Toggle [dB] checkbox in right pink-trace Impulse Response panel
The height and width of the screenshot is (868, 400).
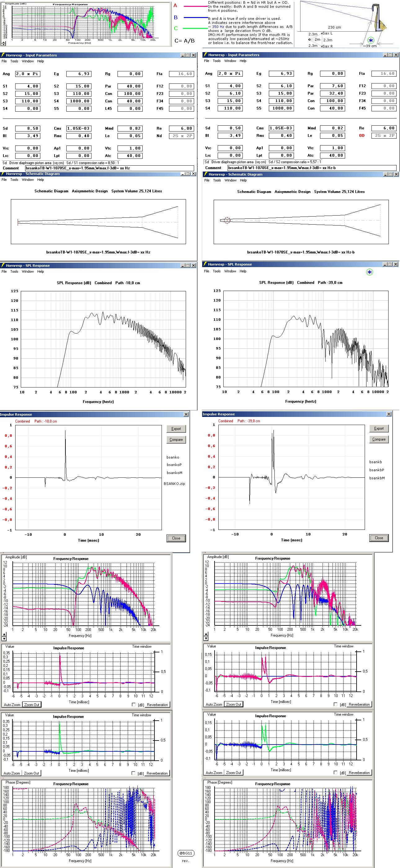point(336,704)
